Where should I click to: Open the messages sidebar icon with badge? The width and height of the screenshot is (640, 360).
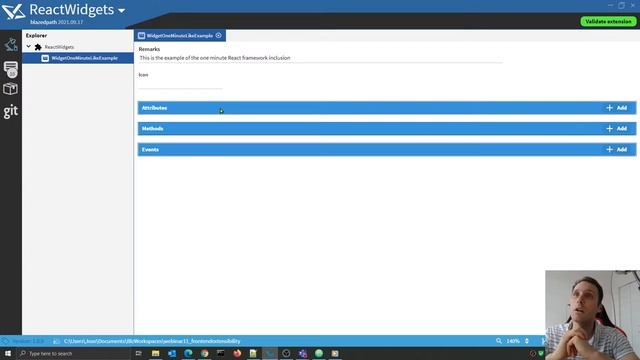pos(11,69)
